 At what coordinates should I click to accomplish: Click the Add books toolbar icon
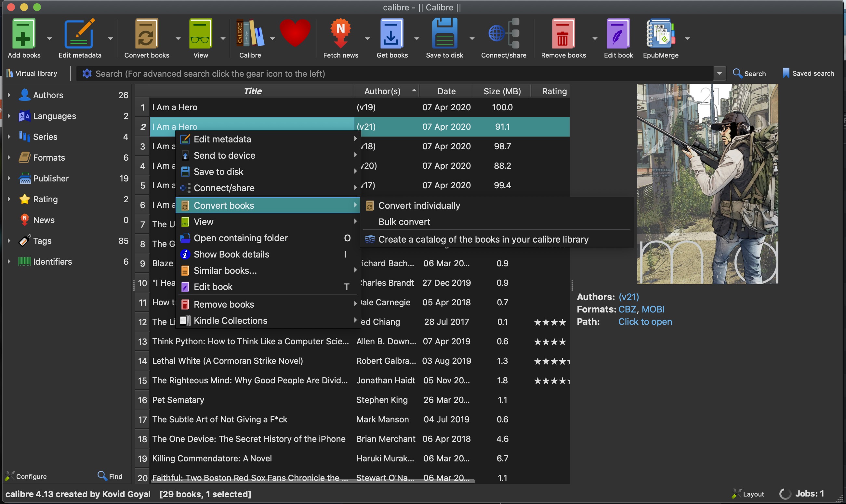[23, 33]
